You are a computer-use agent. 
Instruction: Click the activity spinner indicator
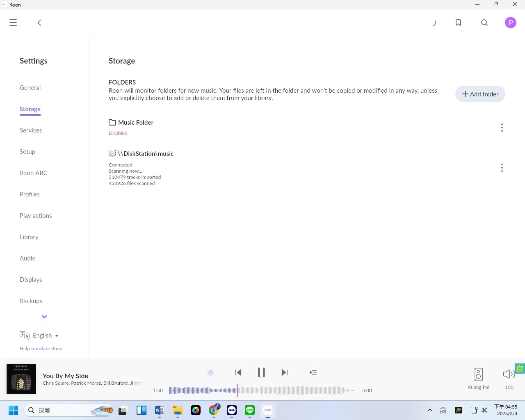(x=434, y=23)
